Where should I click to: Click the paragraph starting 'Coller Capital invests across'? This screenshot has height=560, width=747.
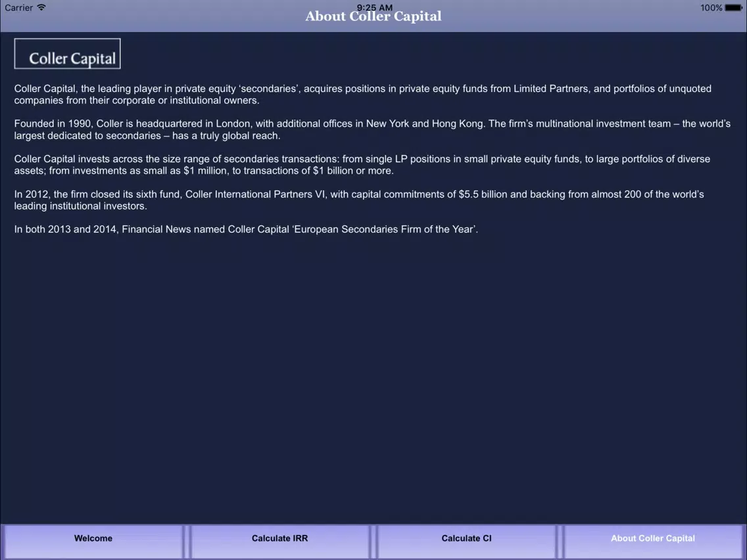click(362, 165)
